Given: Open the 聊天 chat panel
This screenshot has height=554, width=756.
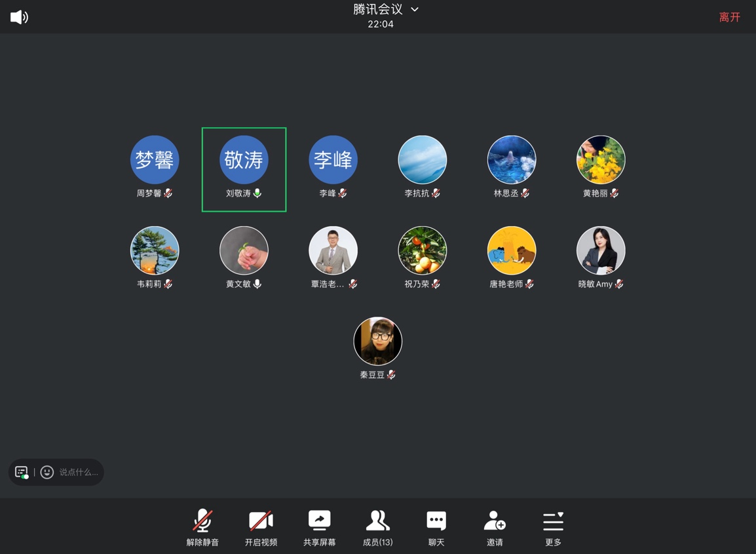Looking at the screenshot, I should coord(436,527).
